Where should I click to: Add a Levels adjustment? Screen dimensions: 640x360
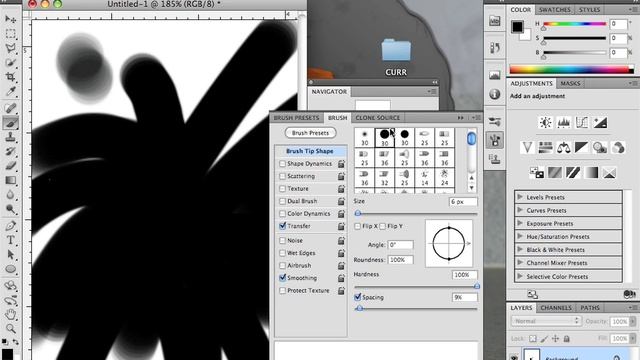tap(564, 122)
